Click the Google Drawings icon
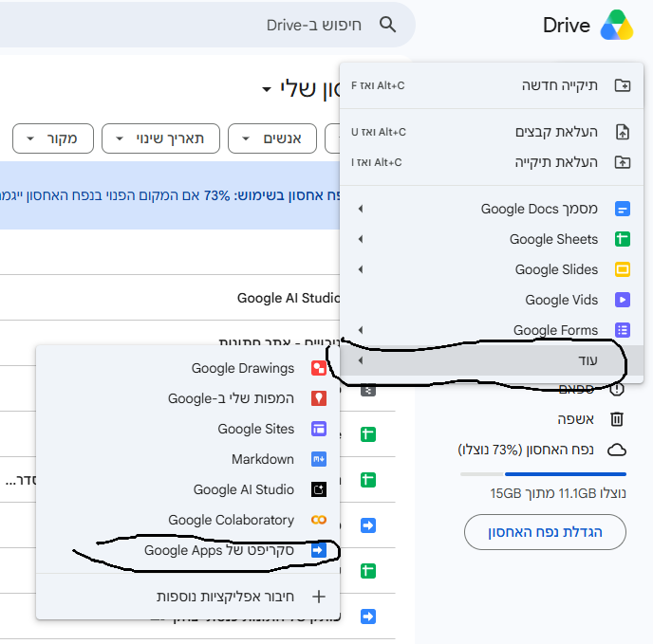This screenshot has width=653, height=644. coord(319,368)
